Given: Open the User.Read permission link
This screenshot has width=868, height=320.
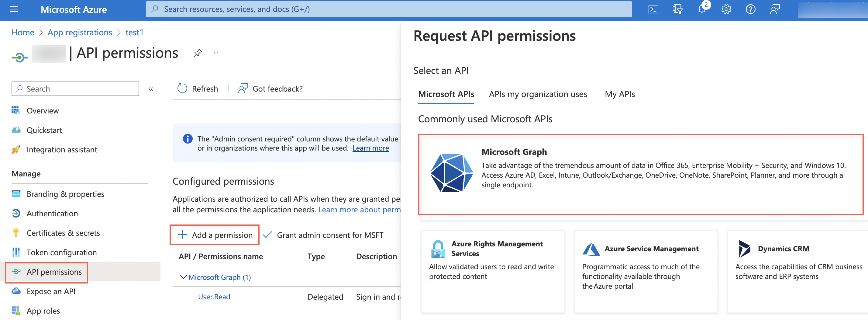Looking at the screenshot, I should tap(214, 297).
